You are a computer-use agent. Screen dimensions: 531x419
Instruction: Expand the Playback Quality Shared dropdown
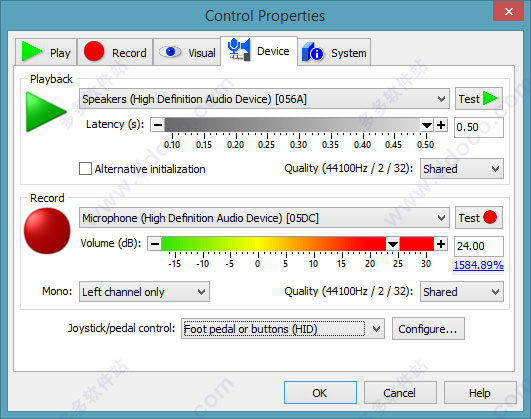click(x=462, y=169)
